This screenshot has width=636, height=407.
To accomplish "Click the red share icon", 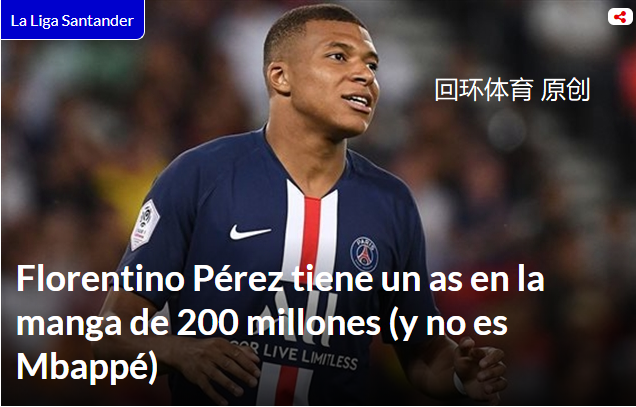I will [620, 17].
